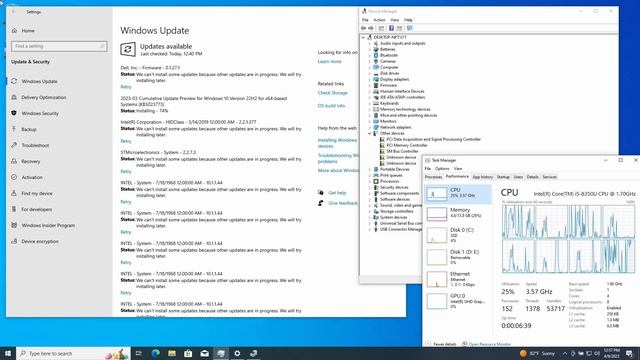The image size is (640, 360).
Task: Open Activation in Settings sidebar
Action: [x=32, y=177]
